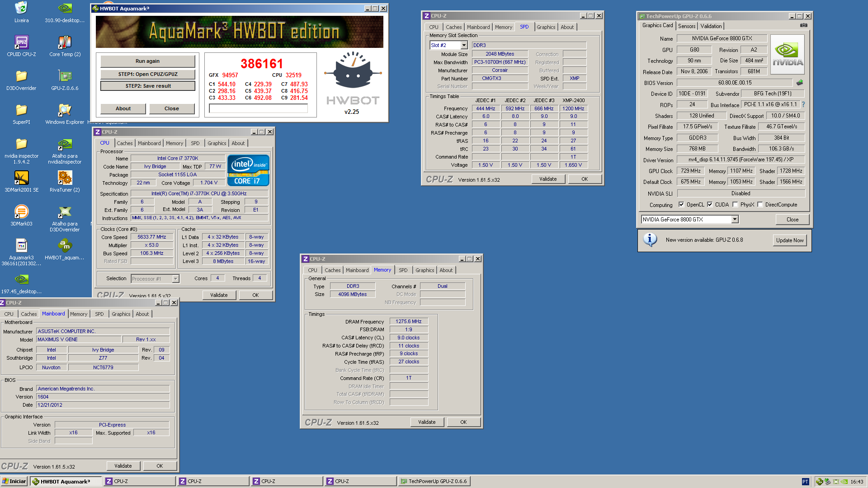This screenshot has width=868, height=488.
Task: Click the AquaMark3 HWBOT edition banner
Action: pos(240,32)
